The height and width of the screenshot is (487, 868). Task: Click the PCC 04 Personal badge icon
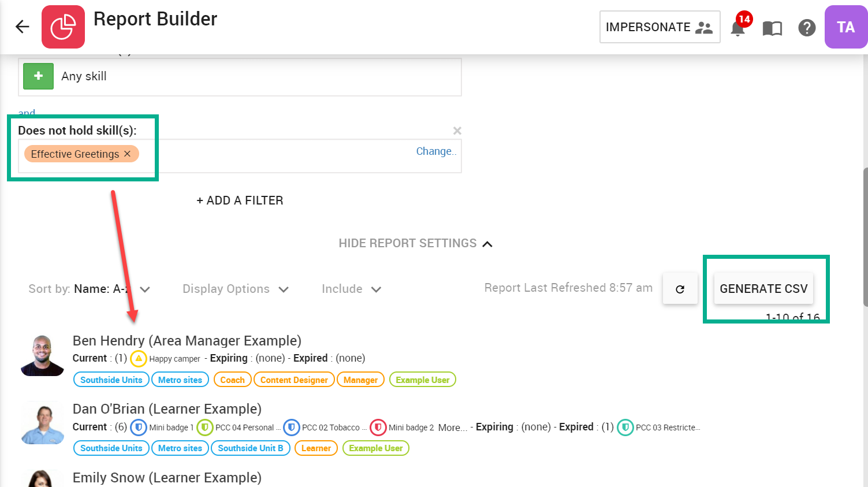click(x=205, y=427)
